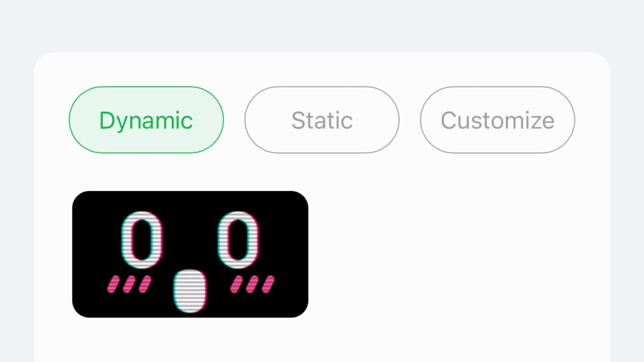Click the middle stroke of right blush
The height and width of the screenshot is (362, 644).
point(252,284)
